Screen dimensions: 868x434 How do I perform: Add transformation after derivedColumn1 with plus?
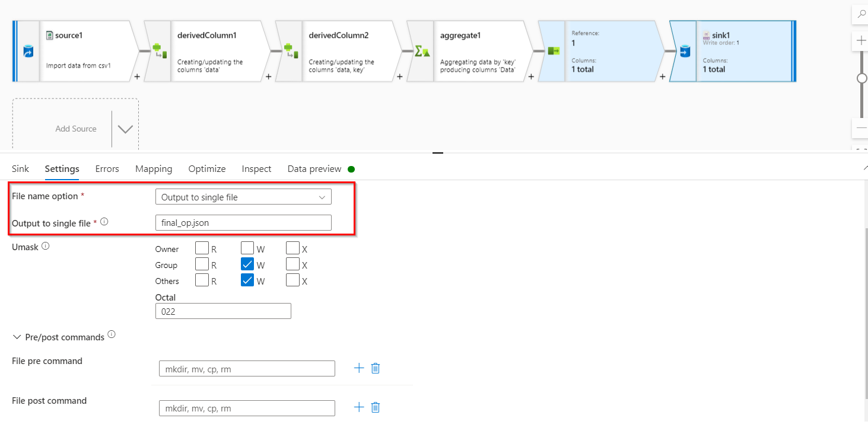point(268,76)
